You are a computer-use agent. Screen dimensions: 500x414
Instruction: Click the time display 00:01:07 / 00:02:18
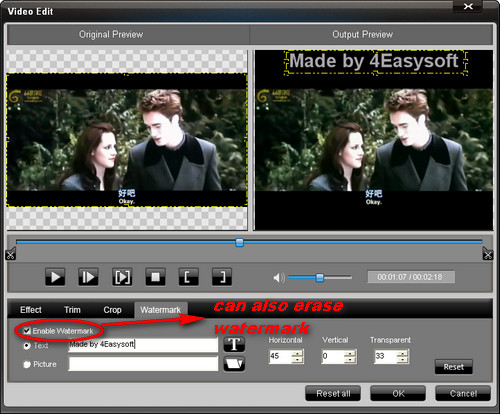pyautogui.click(x=411, y=277)
